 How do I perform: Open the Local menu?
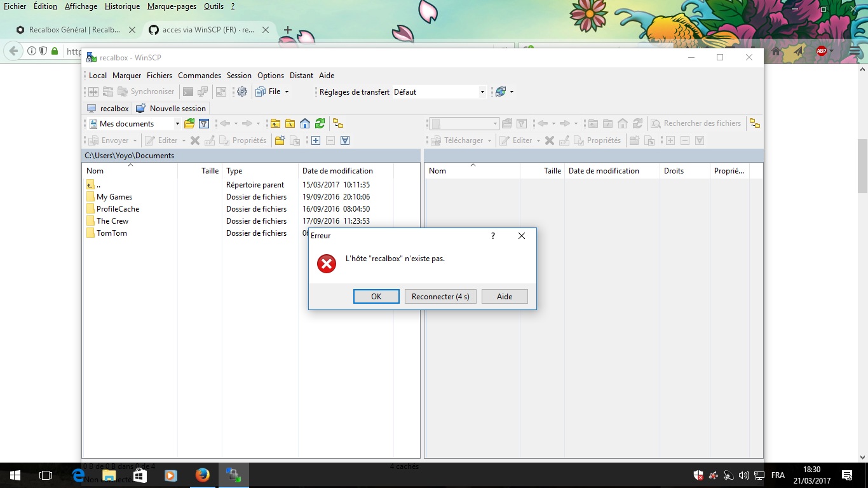tap(98, 76)
